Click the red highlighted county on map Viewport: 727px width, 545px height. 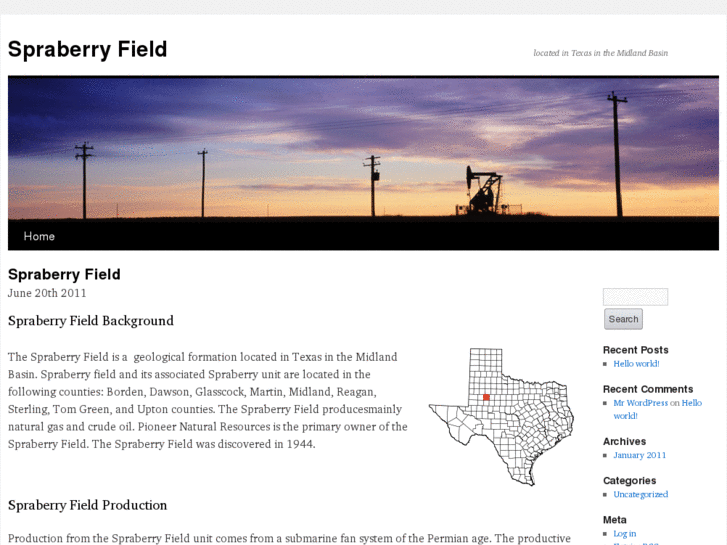tap(486, 397)
